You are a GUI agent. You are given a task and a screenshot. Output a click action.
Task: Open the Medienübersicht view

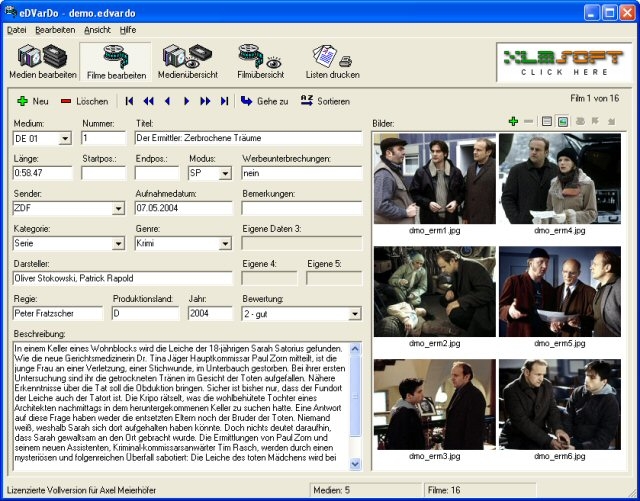click(x=189, y=62)
